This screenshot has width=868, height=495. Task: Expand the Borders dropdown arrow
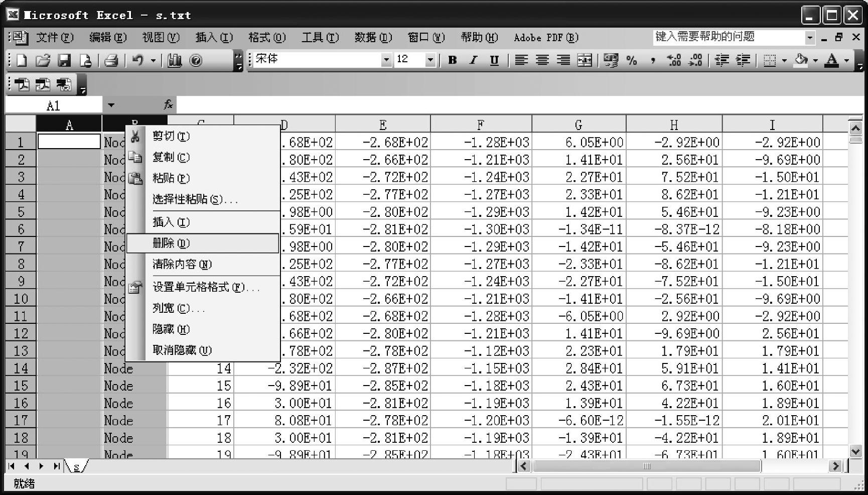coord(784,60)
